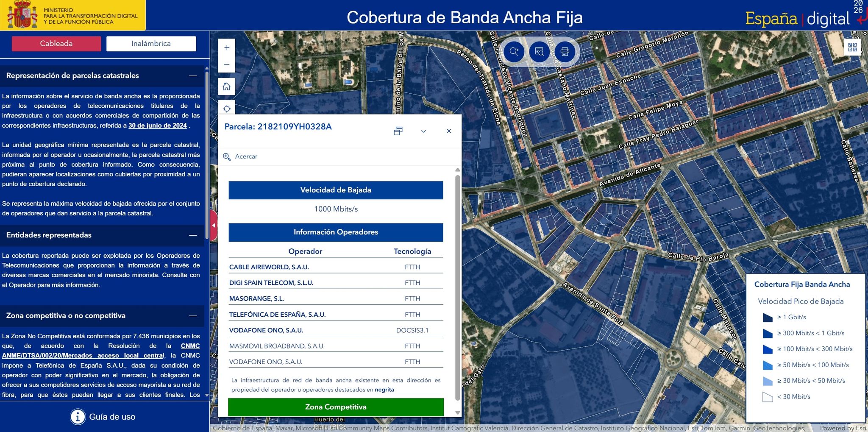Select DIGI SPAIN TELECOM, S.L.U. row
868x432 pixels.
click(336, 283)
